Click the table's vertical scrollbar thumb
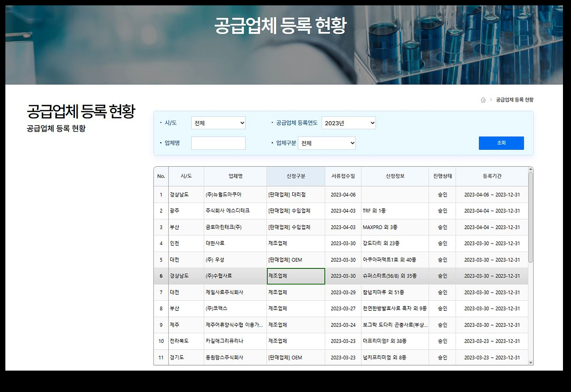This screenshot has width=571, height=392. 530,217
